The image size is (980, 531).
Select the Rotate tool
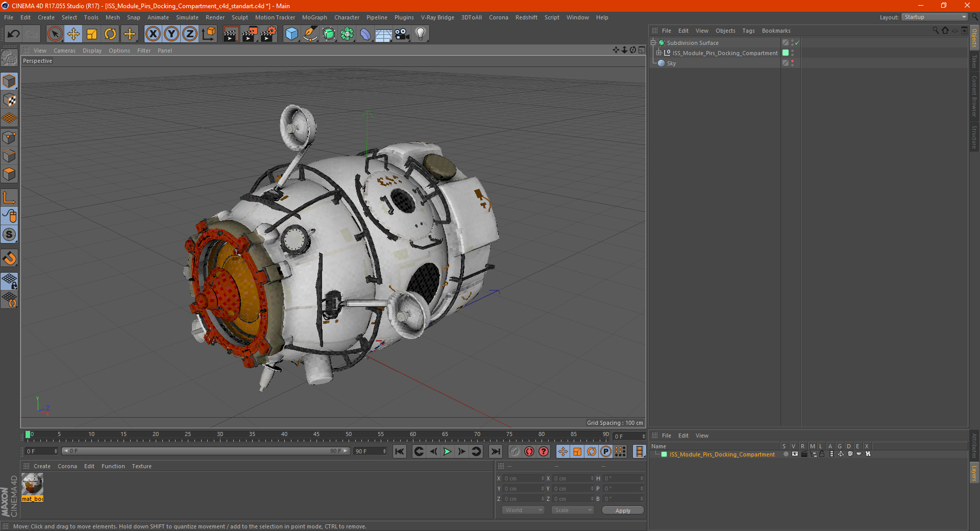pos(110,34)
